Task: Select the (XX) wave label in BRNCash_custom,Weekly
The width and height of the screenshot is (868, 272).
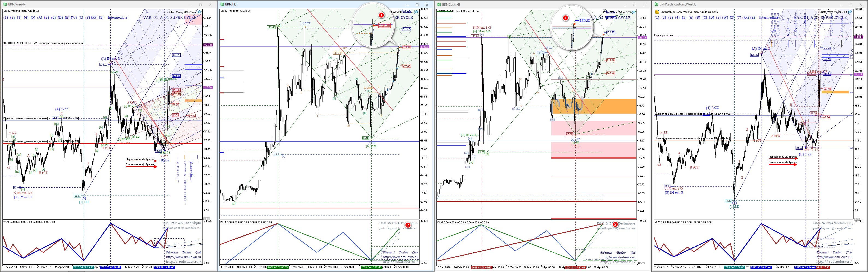Action: coord(745,17)
